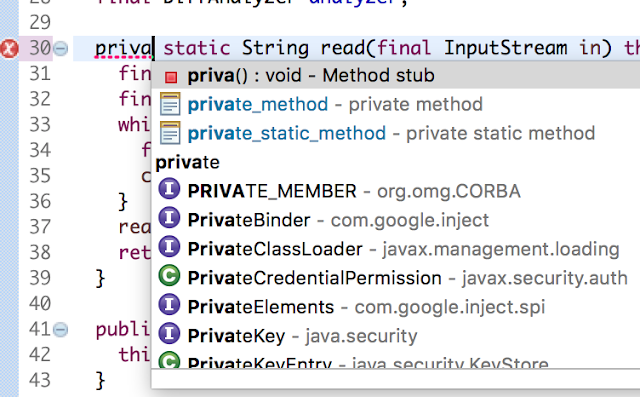Click the PrivateClassLoader interface icon
Screen dimensions: 640x397
(x=169, y=247)
